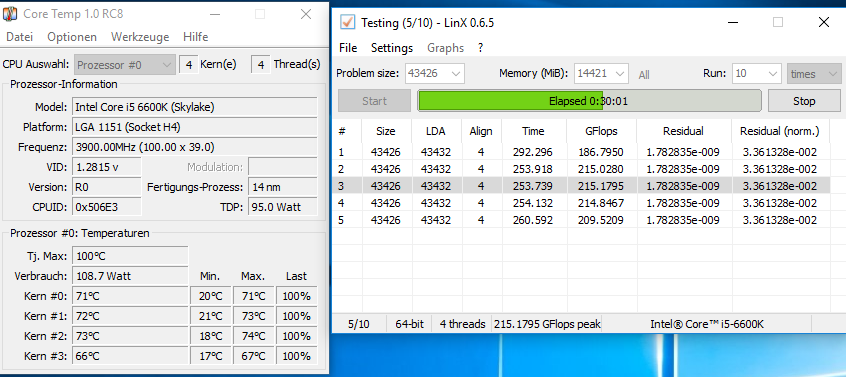Click Kern #0 current temperature 71°C
The height and width of the screenshot is (377, 846).
pos(130,296)
